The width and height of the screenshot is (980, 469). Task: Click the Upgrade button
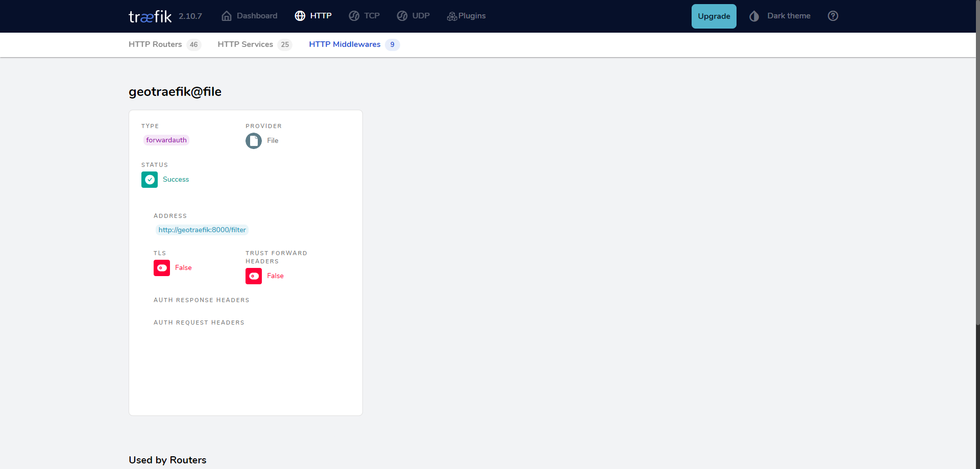click(714, 16)
